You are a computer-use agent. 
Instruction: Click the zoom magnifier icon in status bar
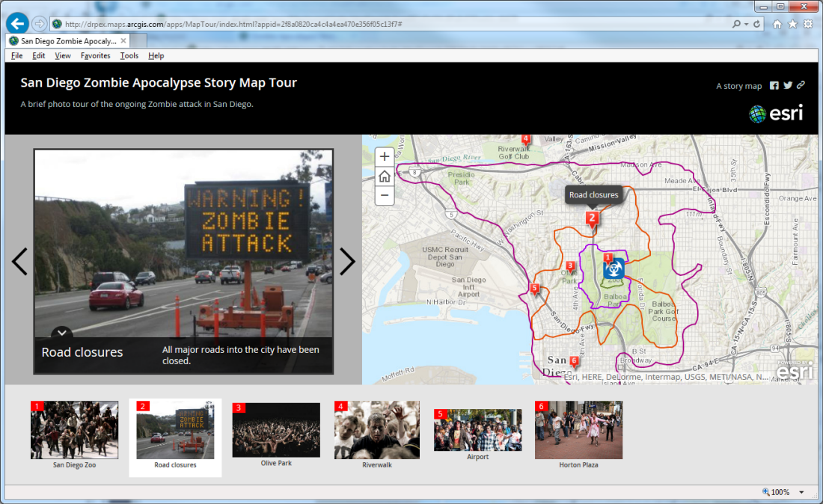(766, 492)
